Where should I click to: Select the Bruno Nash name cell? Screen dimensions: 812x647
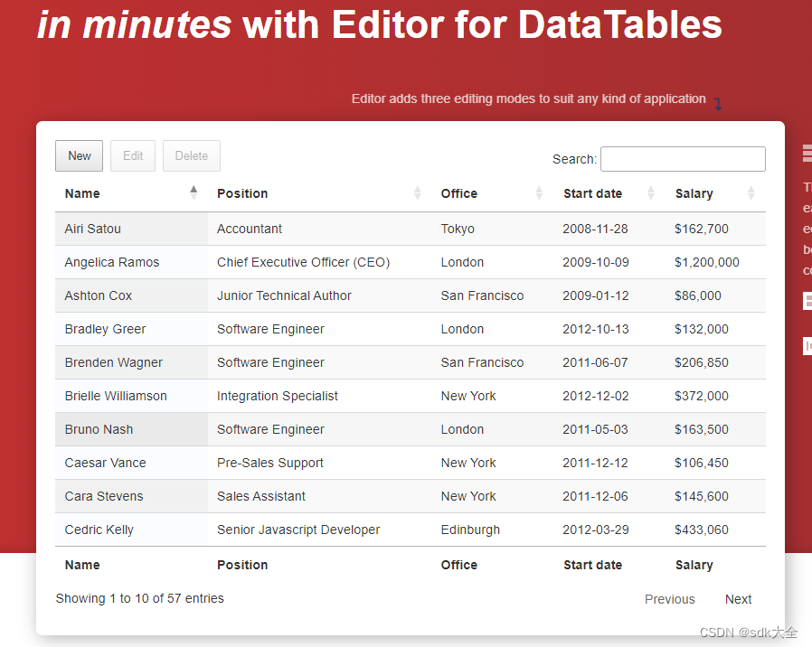click(x=131, y=429)
